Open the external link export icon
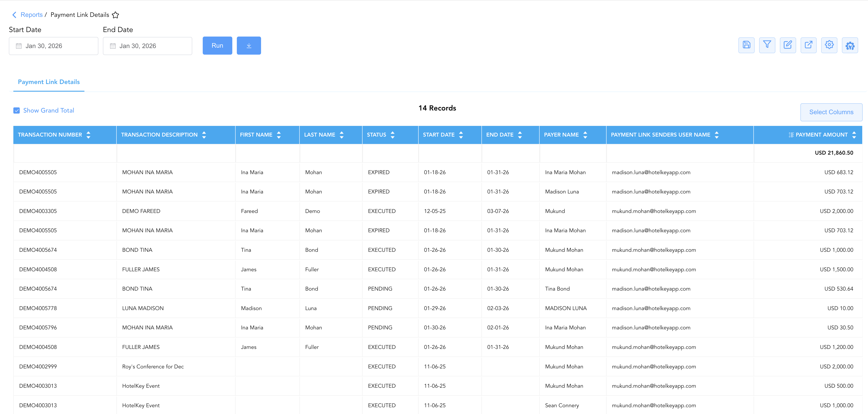This screenshot has width=868, height=414. click(x=808, y=45)
